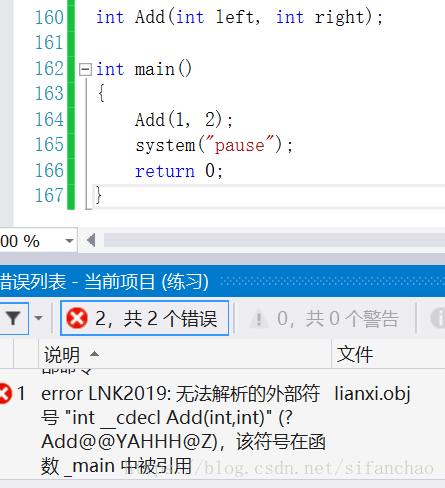This screenshot has height=488, width=445.
Task: Select the LNK2019 error row
Action: pos(222,430)
